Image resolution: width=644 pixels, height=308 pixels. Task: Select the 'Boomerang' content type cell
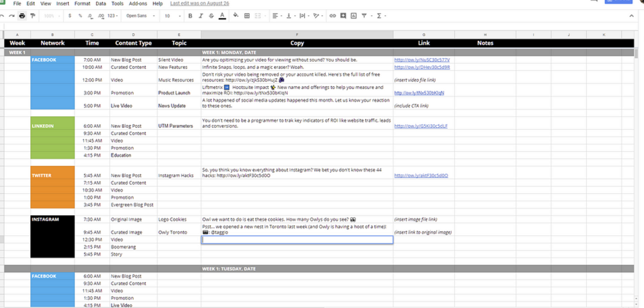coord(134,247)
